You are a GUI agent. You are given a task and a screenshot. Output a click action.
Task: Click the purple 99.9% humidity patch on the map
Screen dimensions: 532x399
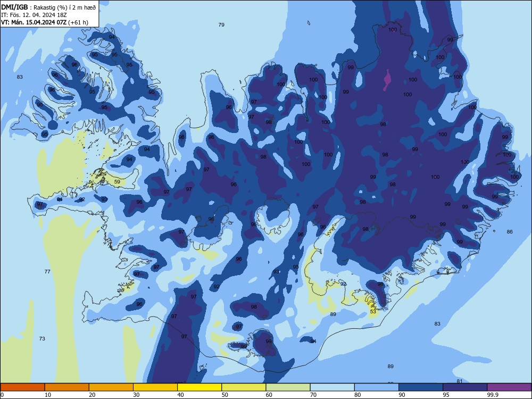click(387, 80)
